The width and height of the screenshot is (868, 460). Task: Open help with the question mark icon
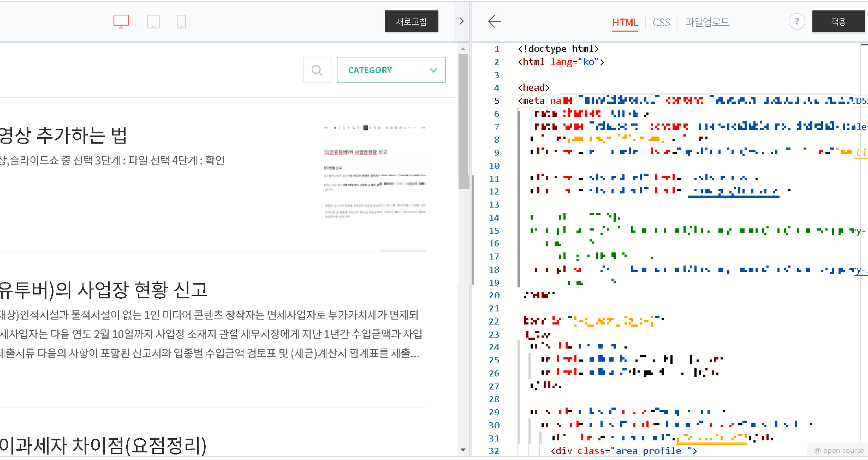(x=796, y=22)
